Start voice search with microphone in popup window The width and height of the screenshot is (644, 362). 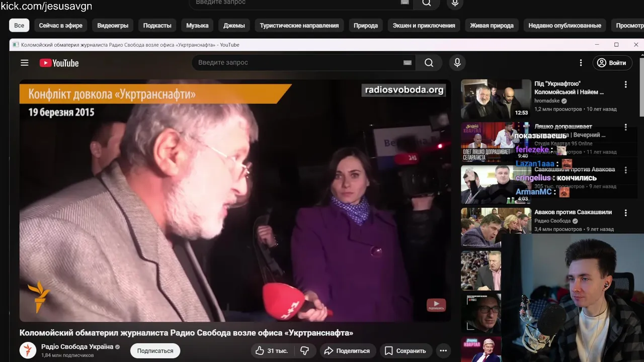(x=457, y=63)
